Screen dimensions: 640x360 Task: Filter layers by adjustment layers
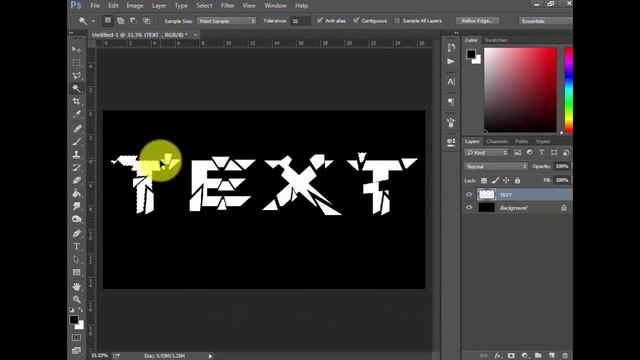coord(529,152)
